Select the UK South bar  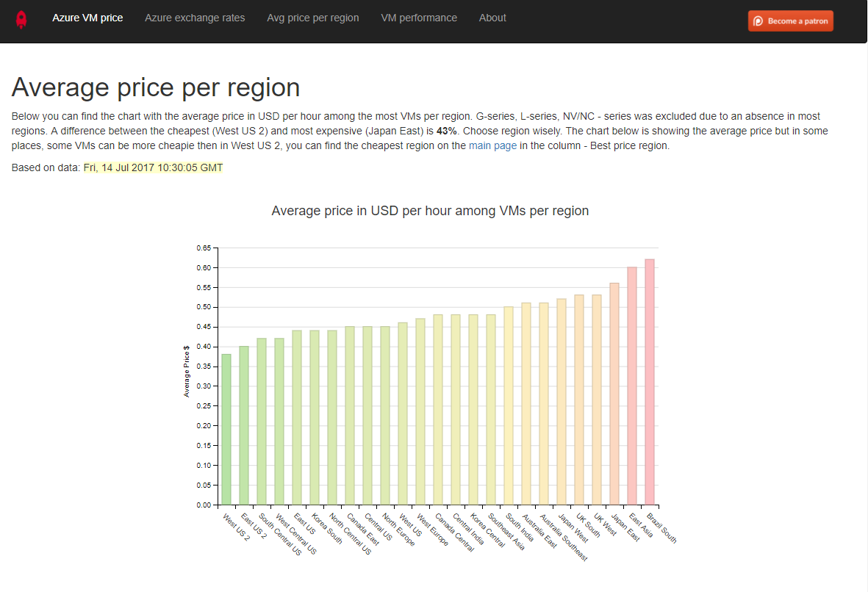pos(579,400)
